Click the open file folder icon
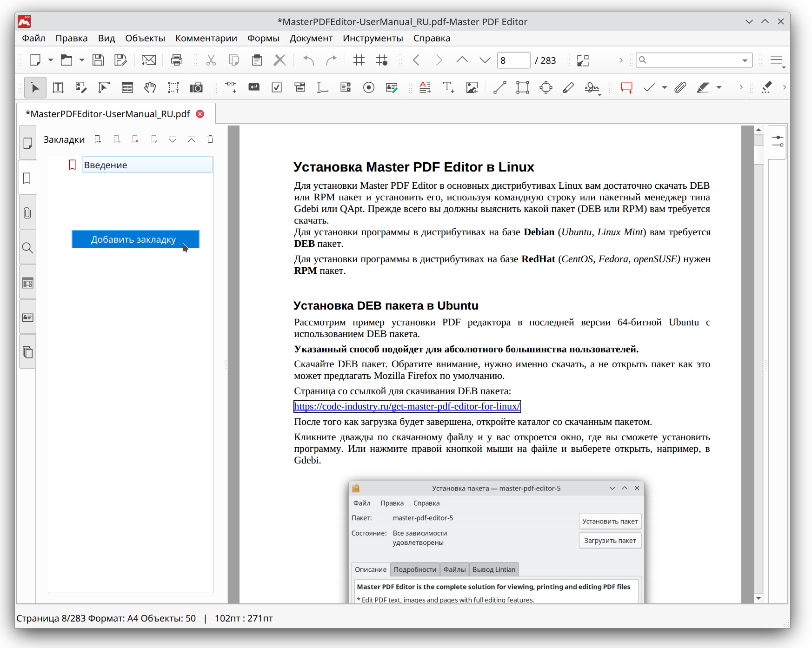Screen dimensions: 812x648 coord(67,60)
